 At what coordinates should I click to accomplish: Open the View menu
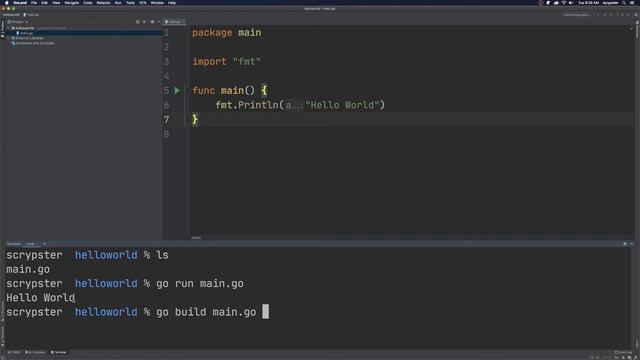pos(56,2)
